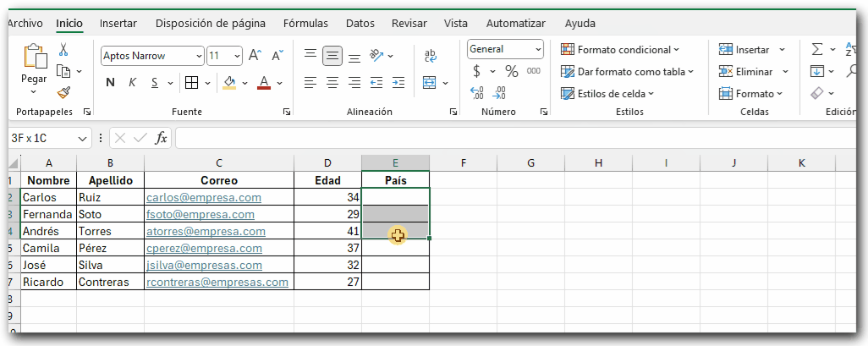Increase font size with larger A icon
The width and height of the screenshot is (868, 346).
[255, 55]
